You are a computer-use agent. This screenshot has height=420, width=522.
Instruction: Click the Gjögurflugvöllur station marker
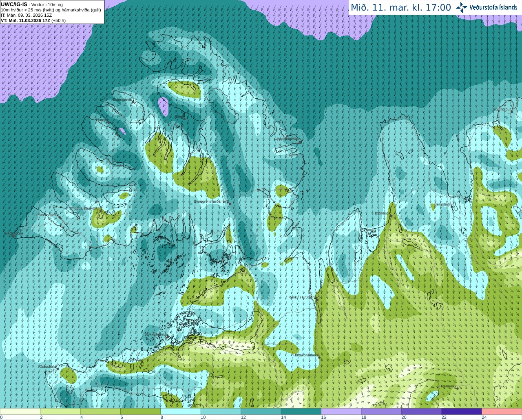coord(300,141)
